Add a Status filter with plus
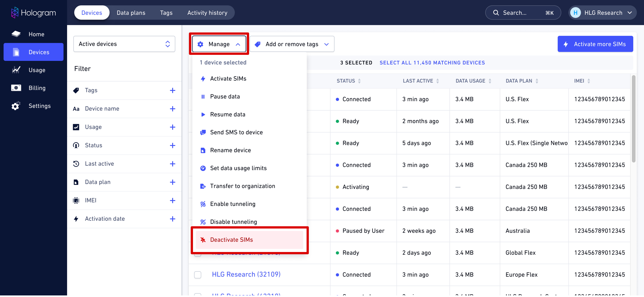The height and width of the screenshot is (297, 644). point(173,145)
